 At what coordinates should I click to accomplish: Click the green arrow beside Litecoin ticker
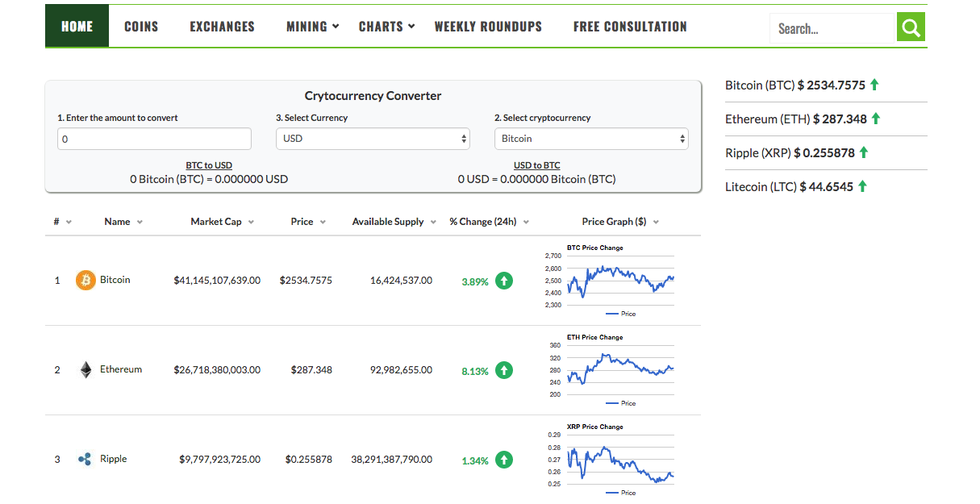point(862,186)
